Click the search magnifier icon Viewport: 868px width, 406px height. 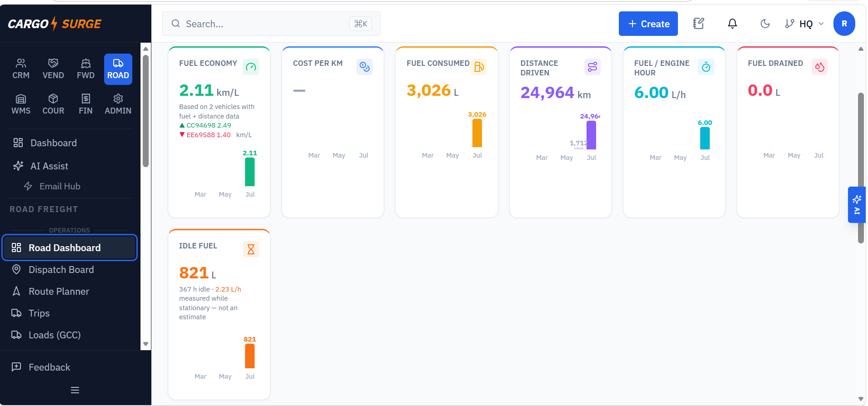tap(176, 24)
